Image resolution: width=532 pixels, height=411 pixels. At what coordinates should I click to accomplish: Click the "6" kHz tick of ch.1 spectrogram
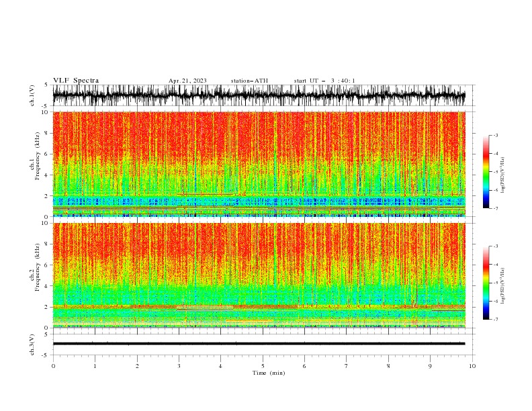tap(47, 154)
